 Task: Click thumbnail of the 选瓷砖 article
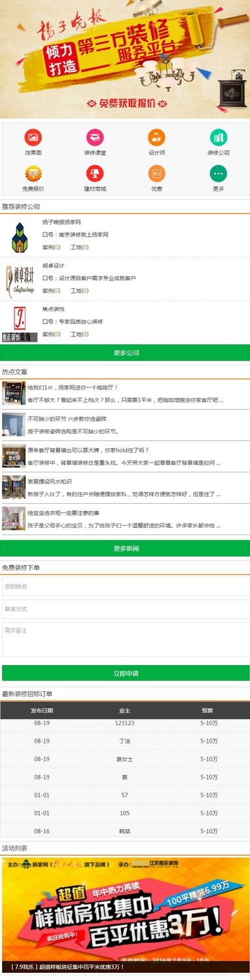click(13, 425)
